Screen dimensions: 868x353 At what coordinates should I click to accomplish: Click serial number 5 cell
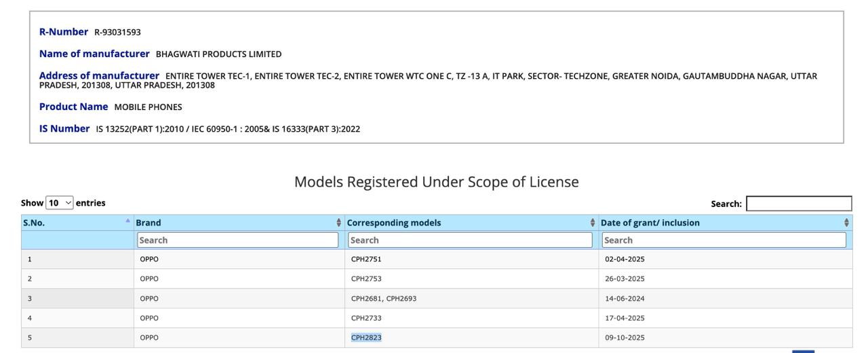[x=77, y=338]
